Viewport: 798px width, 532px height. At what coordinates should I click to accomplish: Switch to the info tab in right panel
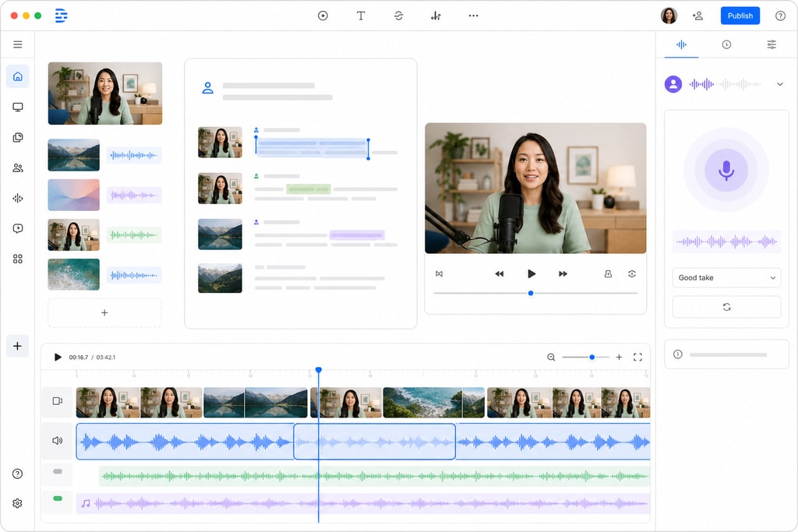(726, 44)
